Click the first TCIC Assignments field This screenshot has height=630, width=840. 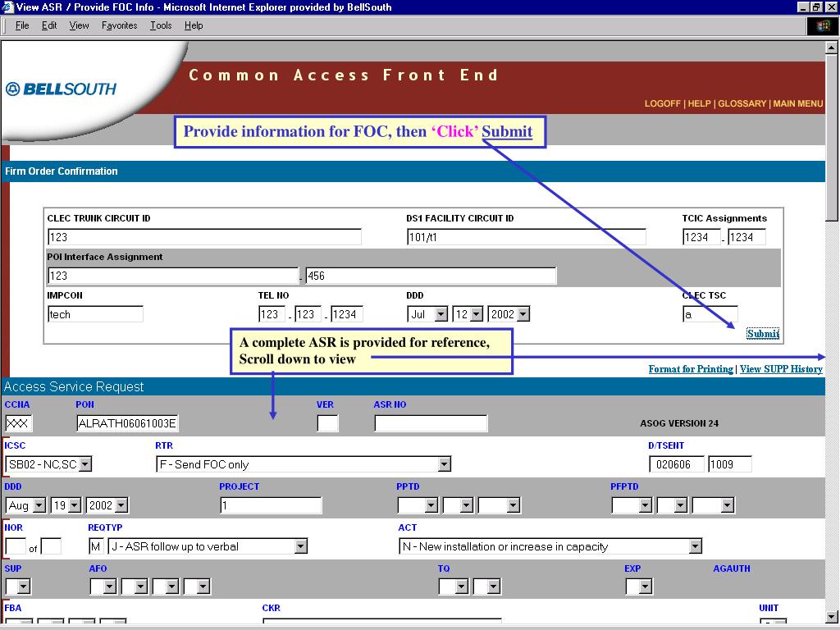point(701,237)
